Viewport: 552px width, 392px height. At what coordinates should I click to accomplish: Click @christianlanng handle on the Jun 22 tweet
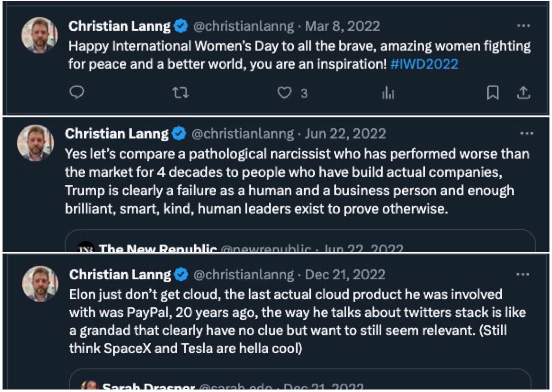(x=242, y=134)
